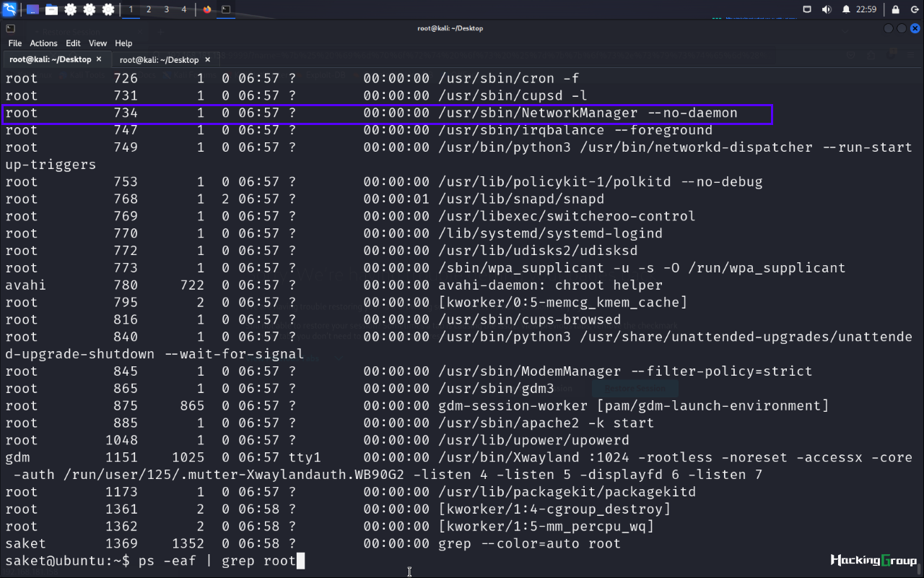The width and height of the screenshot is (924, 578).
Task: Switch to workspace 4
Action: pyautogui.click(x=183, y=9)
